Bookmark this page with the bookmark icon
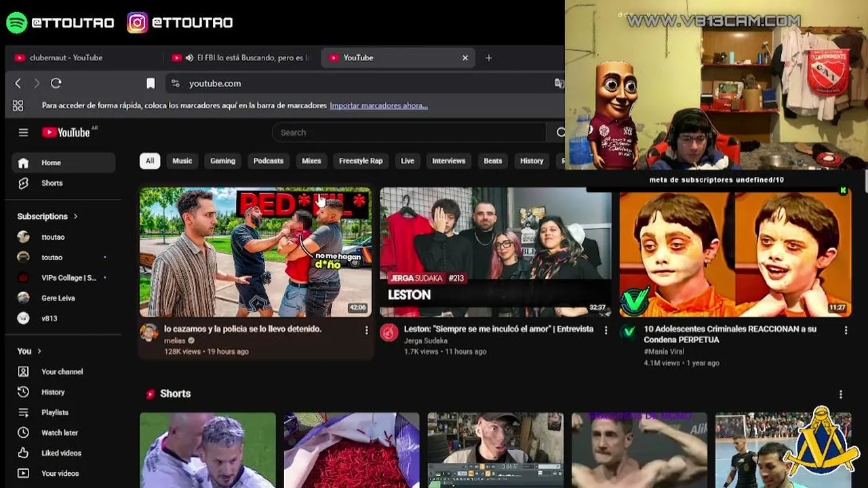 pyautogui.click(x=151, y=83)
